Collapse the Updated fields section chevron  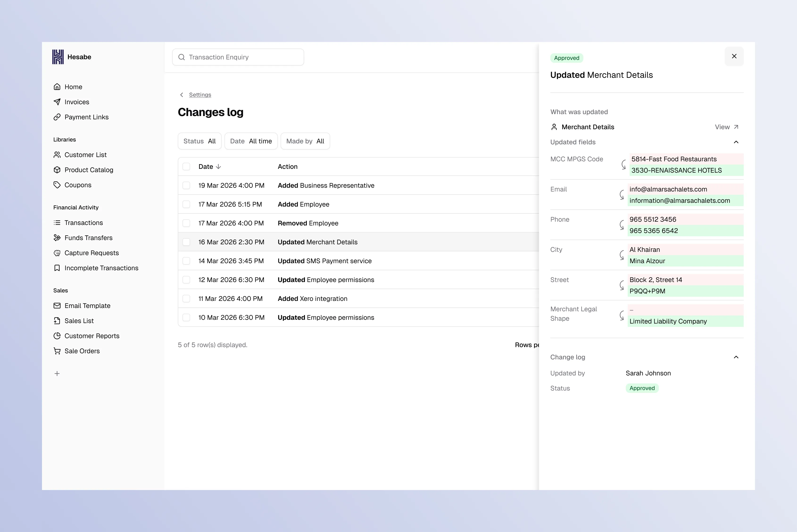pyautogui.click(x=736, y=142)
